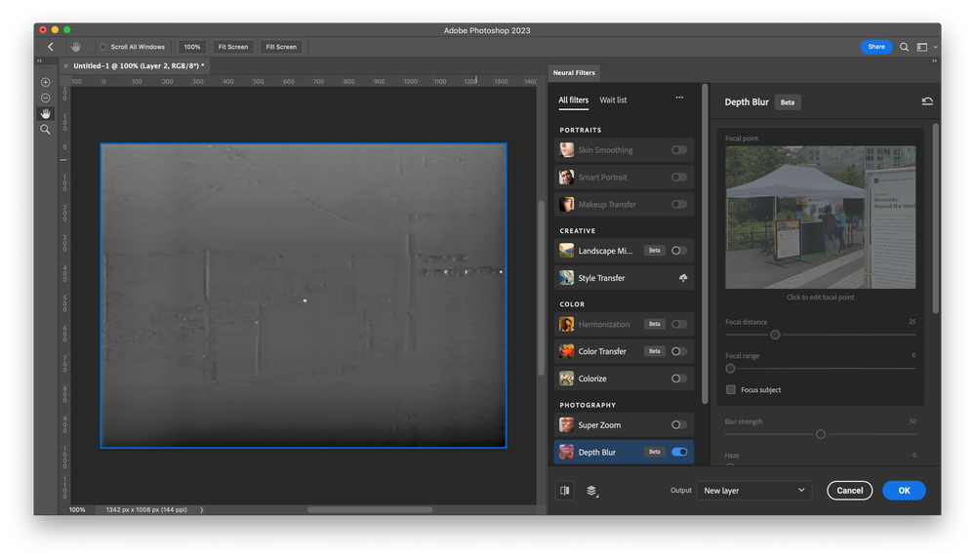Click the Smart Portrait filter thumbnail icon

(566, 178)
